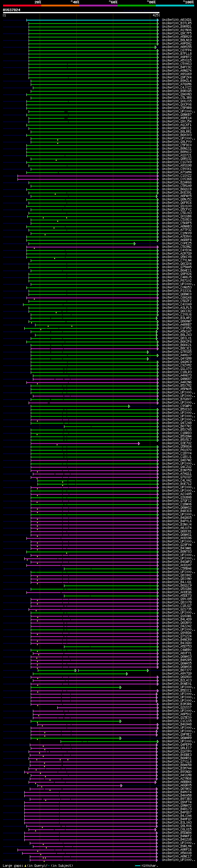Select hit UniRef100_Q96VN3
Image resolution: width=197 pixels, height=868 pixels.
tap(176, 95)
